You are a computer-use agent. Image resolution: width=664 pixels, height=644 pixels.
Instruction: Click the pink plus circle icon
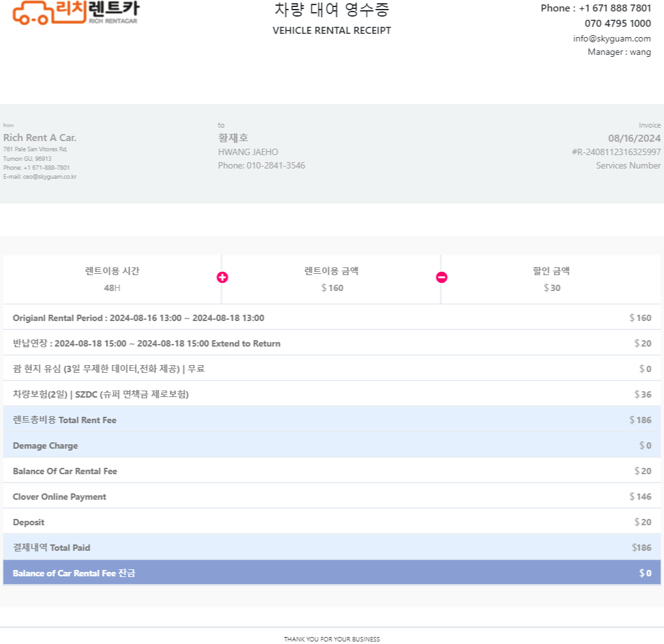click(222, 278)
